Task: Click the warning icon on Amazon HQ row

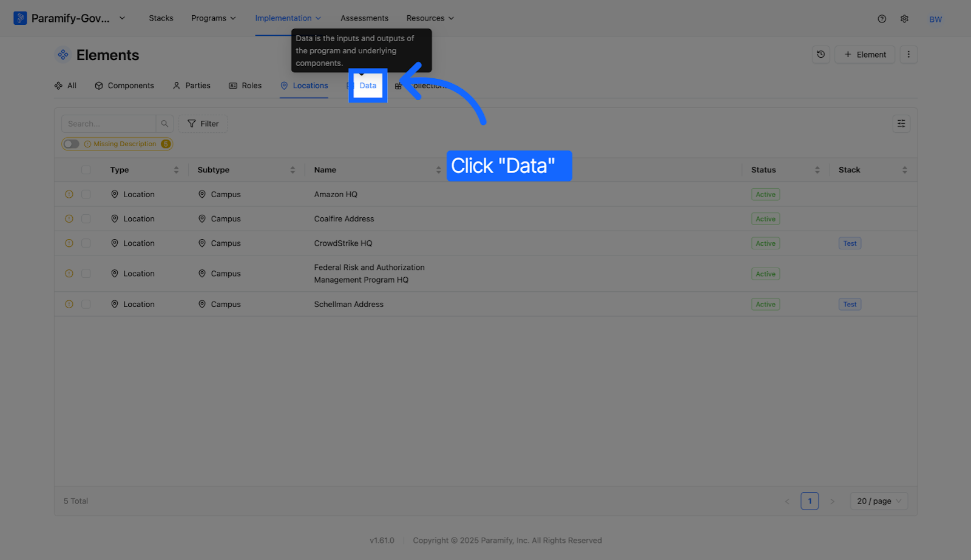Action: 69,195
